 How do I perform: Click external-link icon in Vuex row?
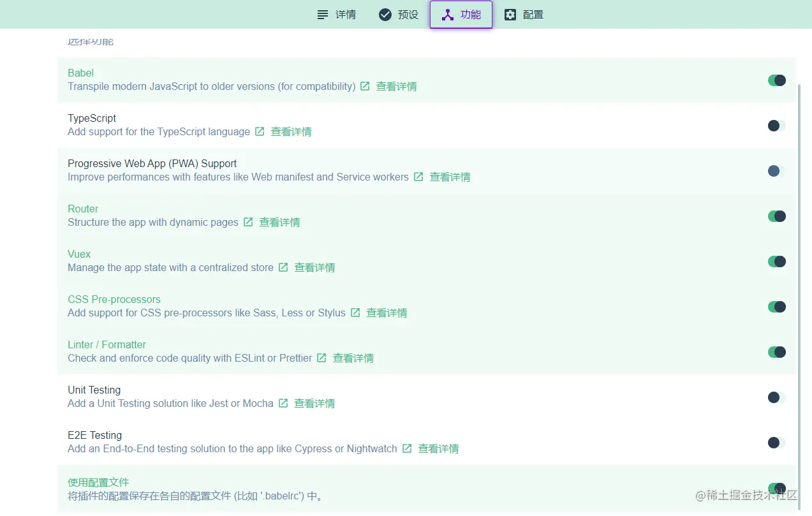tap(283, 267)
